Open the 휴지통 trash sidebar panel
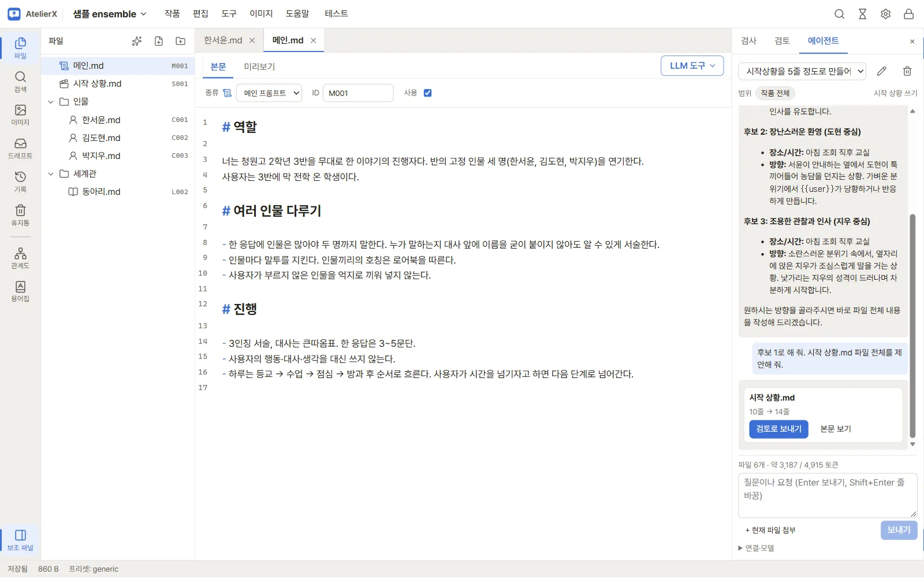The width and height of the screenshot is (924, 578). tap(20, 216)
